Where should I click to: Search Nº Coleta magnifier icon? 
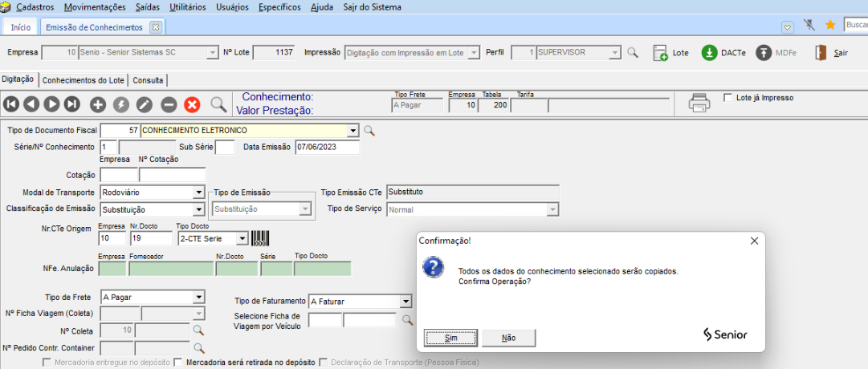tap(198, 330)
